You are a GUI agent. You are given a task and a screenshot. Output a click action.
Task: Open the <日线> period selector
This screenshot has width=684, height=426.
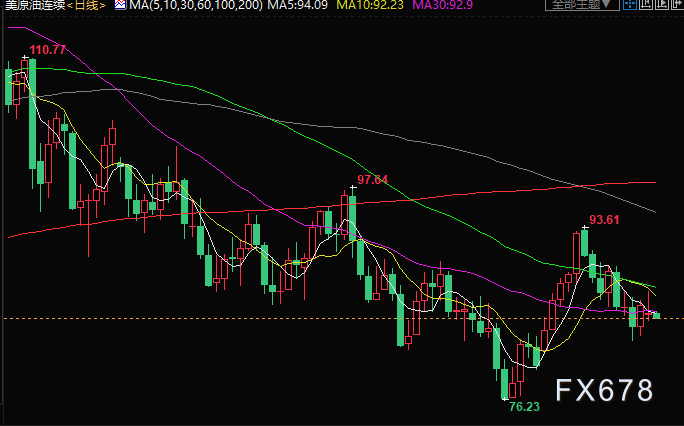[88, 7]
